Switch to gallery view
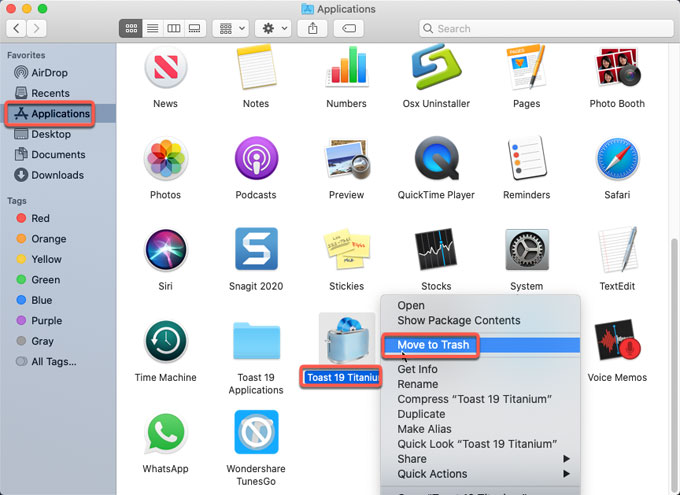Viewport: 680px width, 495px height. (x=195, y=29)
